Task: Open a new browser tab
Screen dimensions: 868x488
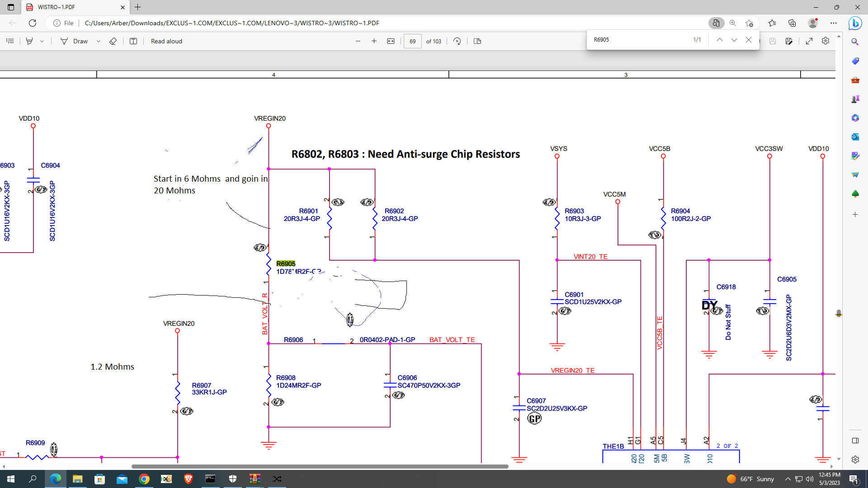Action: coord(138,7)
